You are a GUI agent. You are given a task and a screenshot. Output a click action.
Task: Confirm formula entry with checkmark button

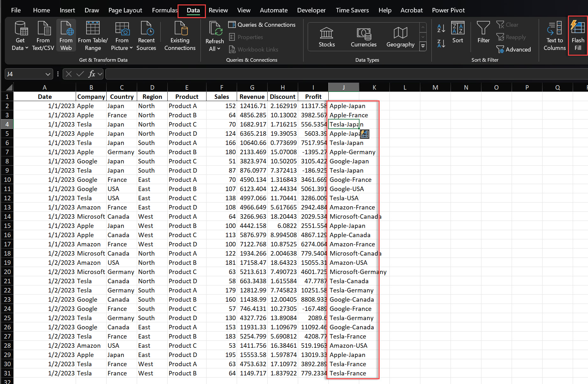[x=80, y=74]
